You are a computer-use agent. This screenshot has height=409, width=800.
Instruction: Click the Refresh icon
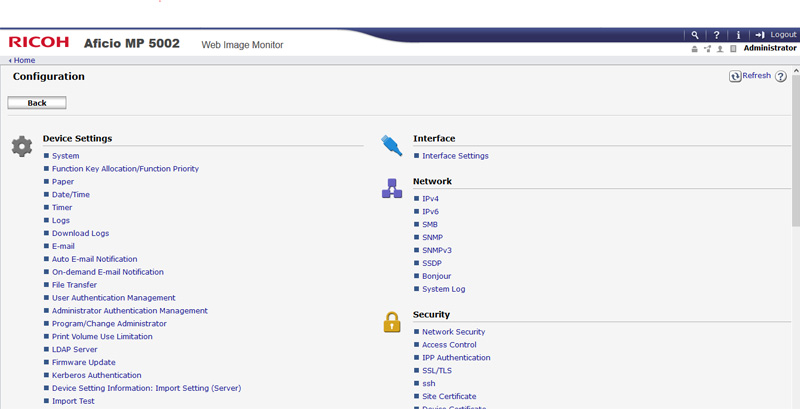(x=735, y=76)
